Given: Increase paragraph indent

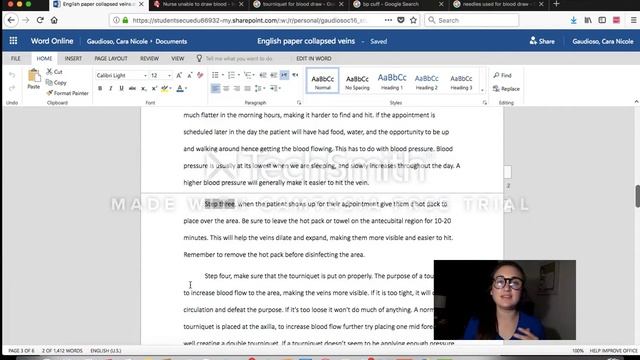Looking at the screenshot, I should coord(273,75).
